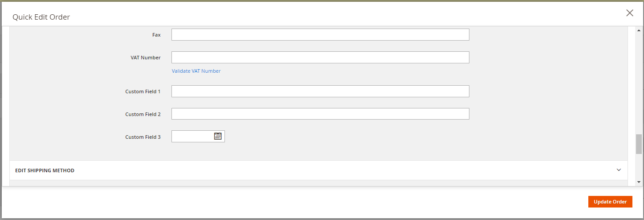This screenshot has height=220, width=644.
Task: Click the Quick Edit Order dialog title
Action: pos(41,17)
